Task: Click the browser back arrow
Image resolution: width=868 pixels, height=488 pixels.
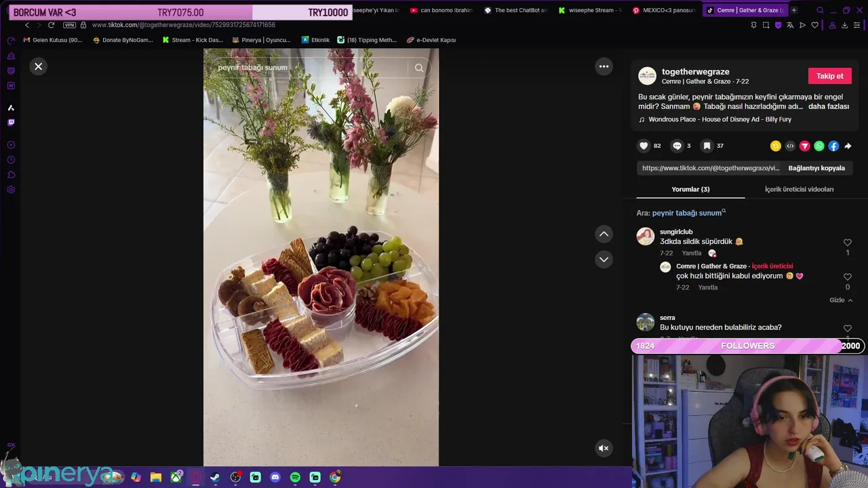Action: click(26, 25)
